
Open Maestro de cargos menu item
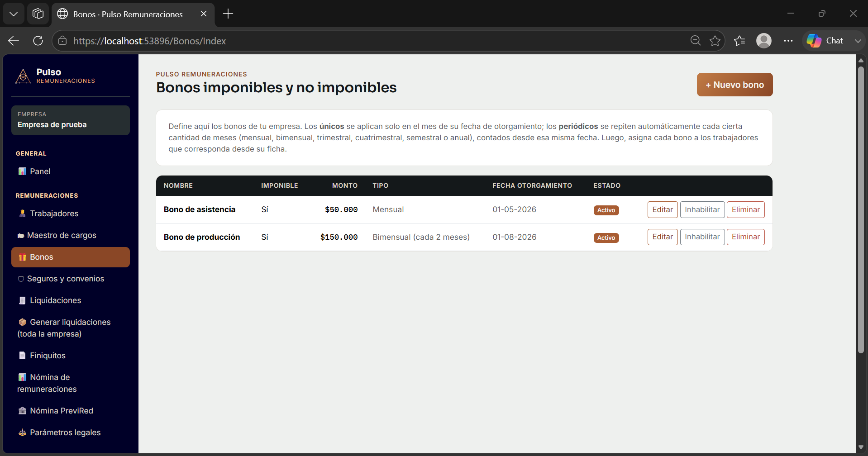(71, 235)
